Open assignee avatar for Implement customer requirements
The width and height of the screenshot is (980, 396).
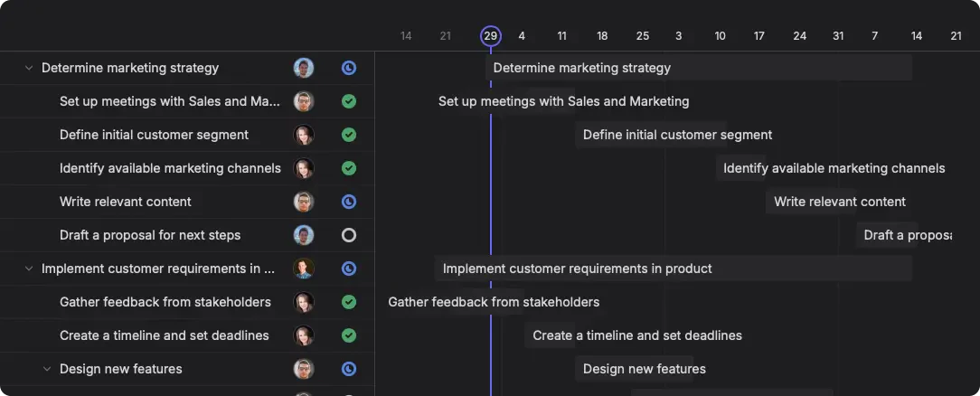click(x=304, y=269)
